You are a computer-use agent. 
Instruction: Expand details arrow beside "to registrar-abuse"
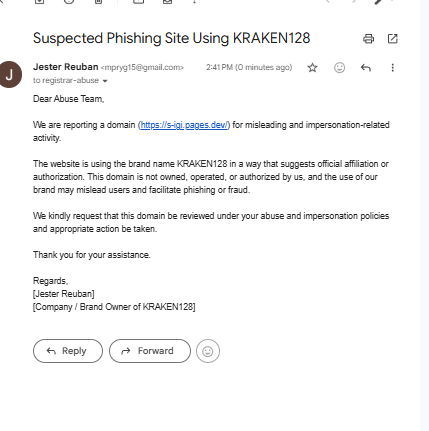tap(105, 81)
